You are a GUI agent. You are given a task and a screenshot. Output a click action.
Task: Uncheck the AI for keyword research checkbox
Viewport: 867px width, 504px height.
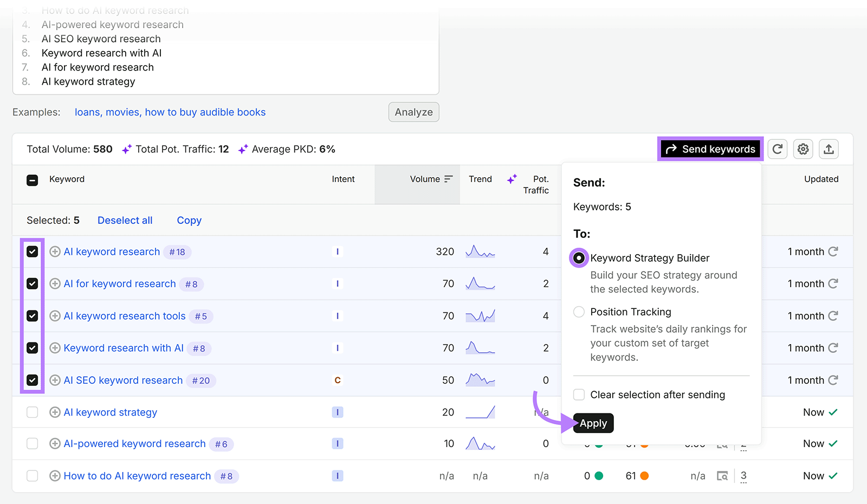[x=33, y=283]
